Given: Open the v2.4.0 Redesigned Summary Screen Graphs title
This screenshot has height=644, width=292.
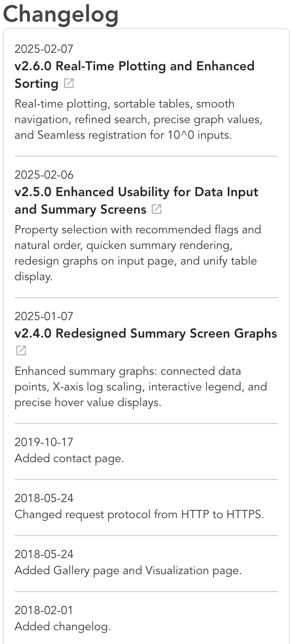Looking at the screenshot, I should [146, 333].
